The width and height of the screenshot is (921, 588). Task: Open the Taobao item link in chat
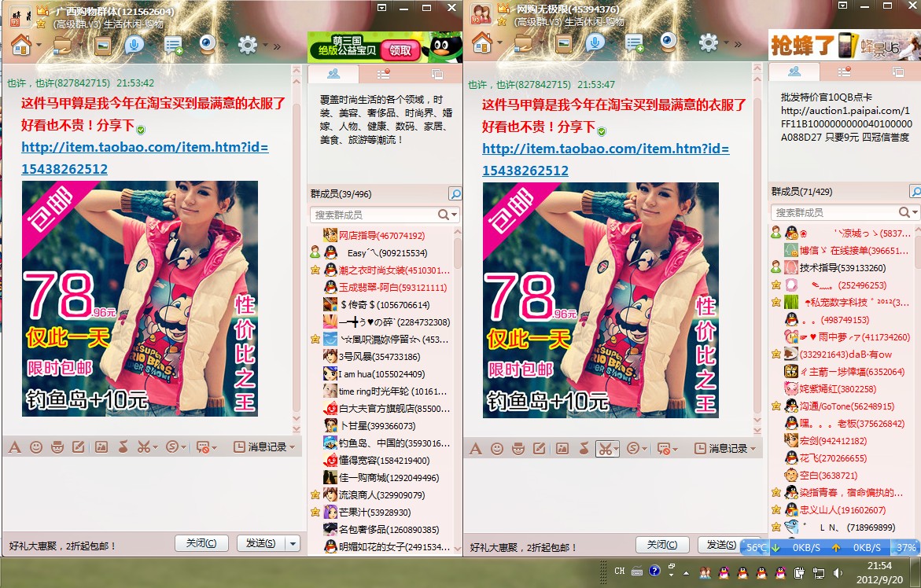[x=140, y=146]
